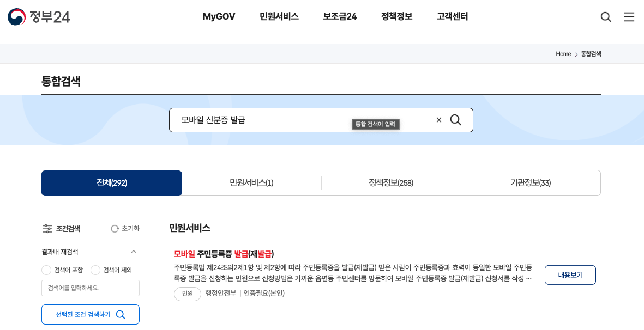This screenshot has height=330, width=644.
Task: Switch to the 기관정보(33) tab
Action: tap(531, 183)
